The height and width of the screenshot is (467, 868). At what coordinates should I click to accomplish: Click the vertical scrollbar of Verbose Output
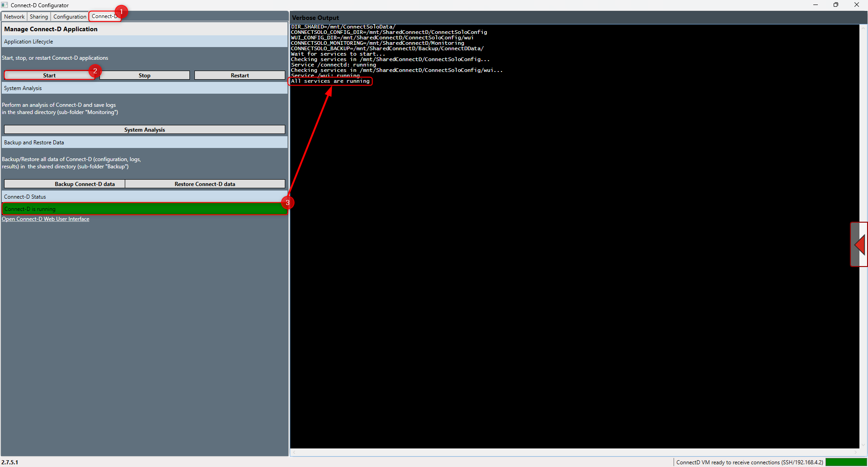(863, 236)
